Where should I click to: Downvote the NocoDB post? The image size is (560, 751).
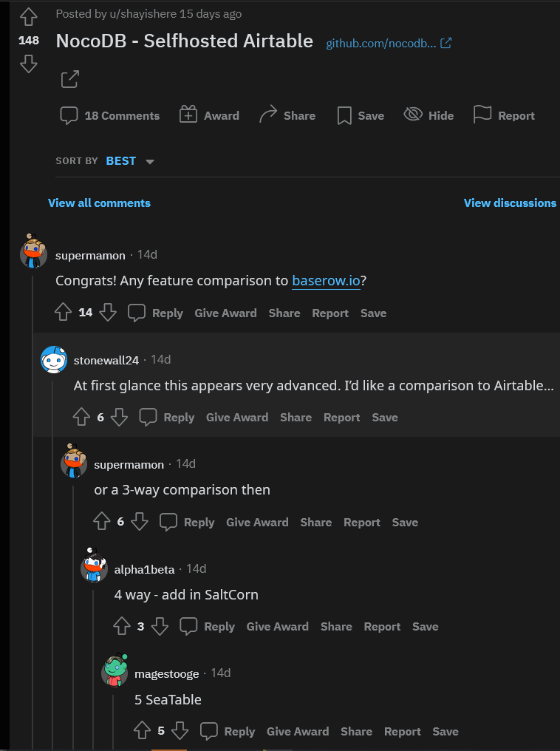click(28, 64)
